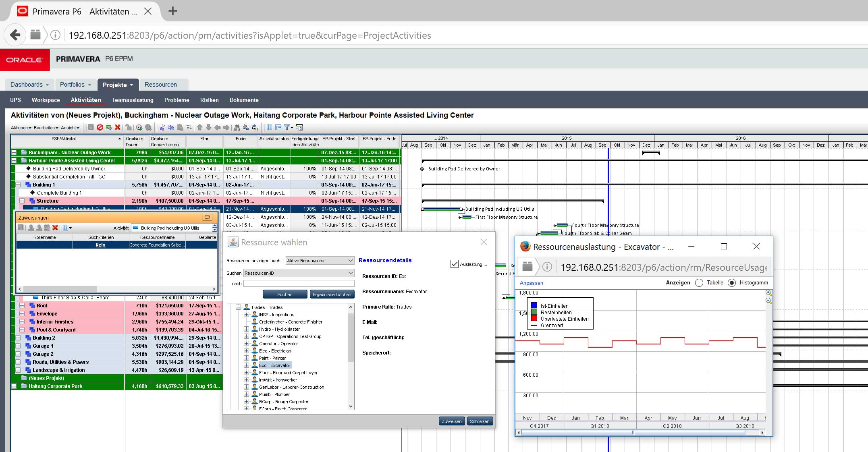Select the Tabelle radio button
This screenshot has width=868, height=452.
[x=699, y=283]
